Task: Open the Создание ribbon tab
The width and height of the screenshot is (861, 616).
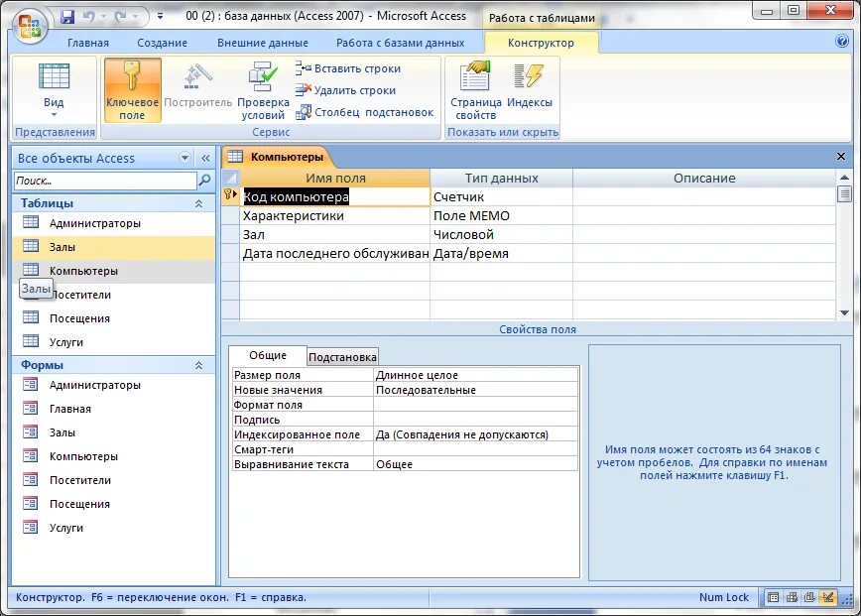Action: pyautogui.click(x=162, y=43)
